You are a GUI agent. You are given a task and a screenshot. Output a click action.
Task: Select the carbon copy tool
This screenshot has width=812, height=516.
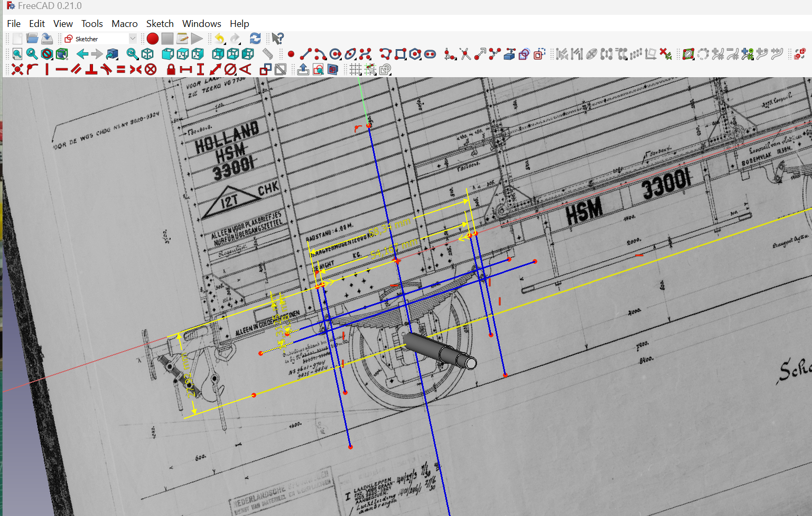pos(524,54)
